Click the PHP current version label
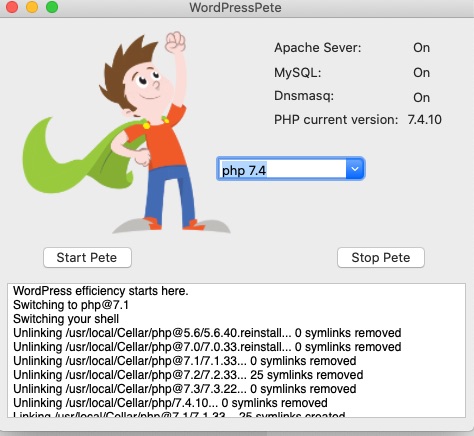 (336, 120)
